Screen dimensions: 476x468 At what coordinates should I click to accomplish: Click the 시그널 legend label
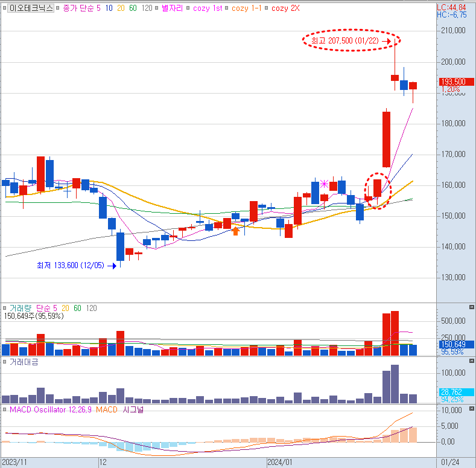pyautogui.click(x=133, y=410)
